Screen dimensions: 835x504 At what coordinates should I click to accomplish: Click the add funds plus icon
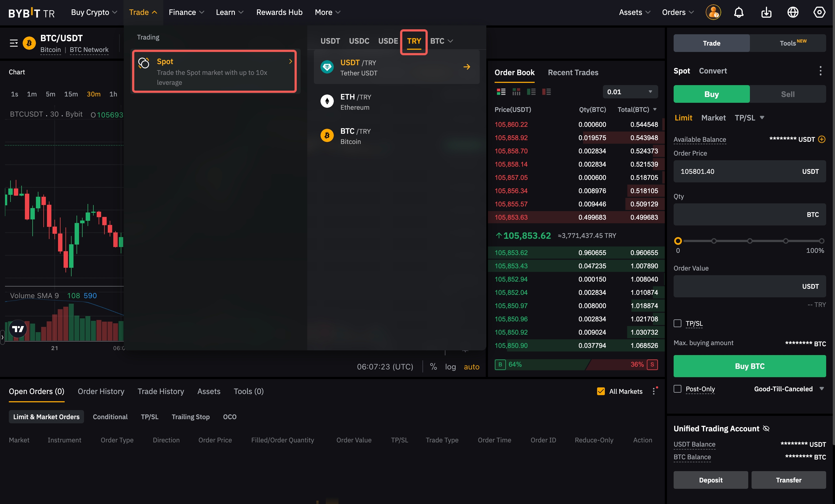(x=821, y=139)
